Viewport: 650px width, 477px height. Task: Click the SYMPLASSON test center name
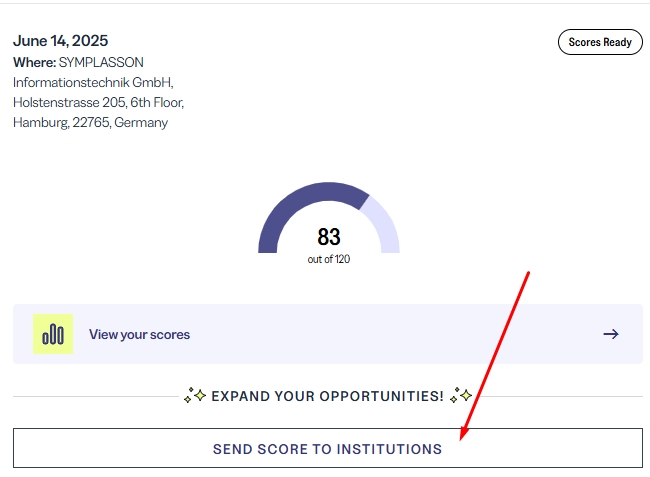coord(101,63)
